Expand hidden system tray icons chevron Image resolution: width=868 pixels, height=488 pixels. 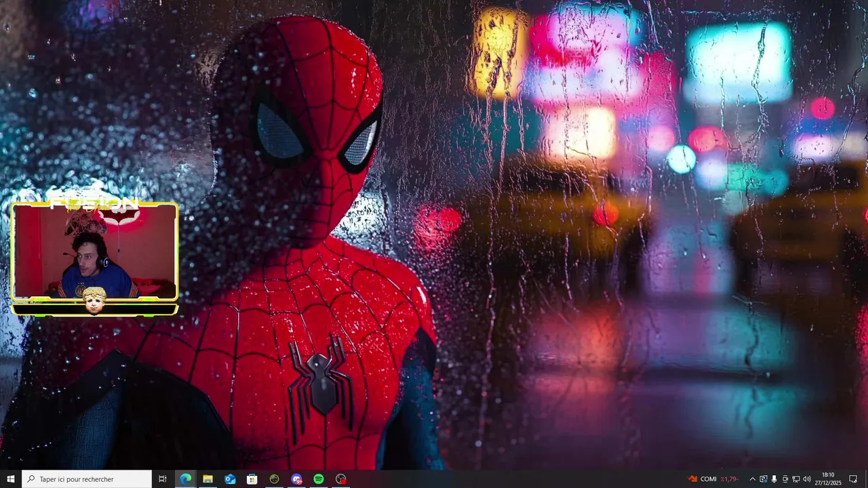752,479
